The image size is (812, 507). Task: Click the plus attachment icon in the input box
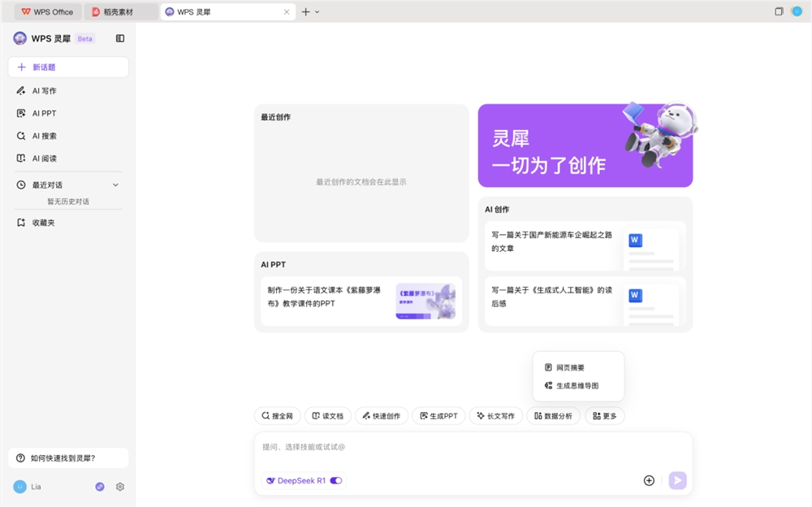(x=649, y=480)
